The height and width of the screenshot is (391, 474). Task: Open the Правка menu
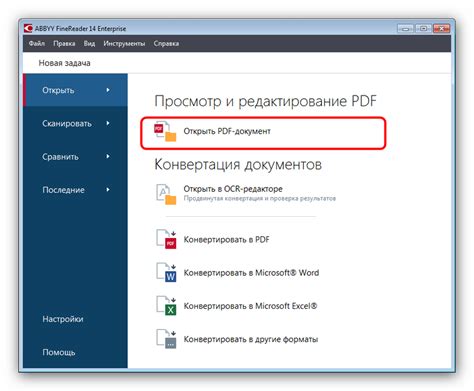coord(64,44)
